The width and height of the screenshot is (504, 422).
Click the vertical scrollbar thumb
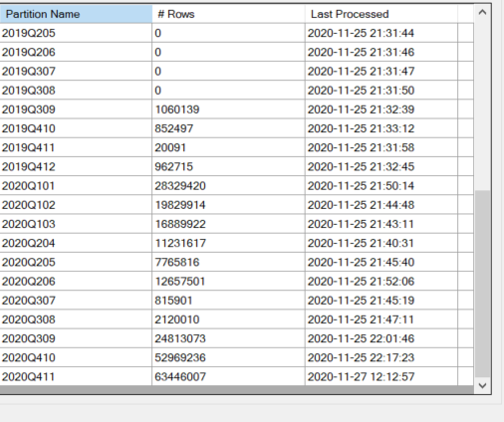coord(482,284)
